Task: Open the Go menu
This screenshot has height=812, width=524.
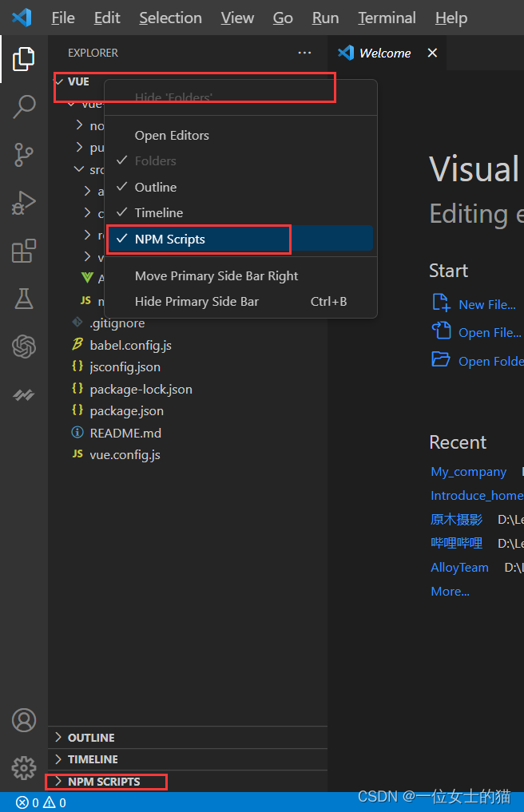Action: point(283,18)
